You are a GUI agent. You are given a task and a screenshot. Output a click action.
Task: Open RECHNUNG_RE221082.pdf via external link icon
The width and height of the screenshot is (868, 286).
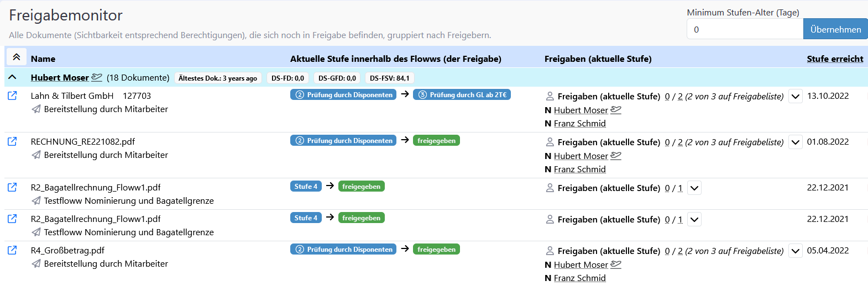pyautogui.click(x=12, y=142)
